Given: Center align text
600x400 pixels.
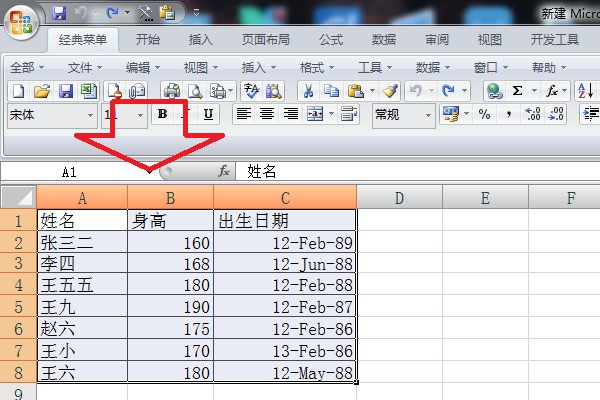Looking at the screenshot, I should click(267, 114).
